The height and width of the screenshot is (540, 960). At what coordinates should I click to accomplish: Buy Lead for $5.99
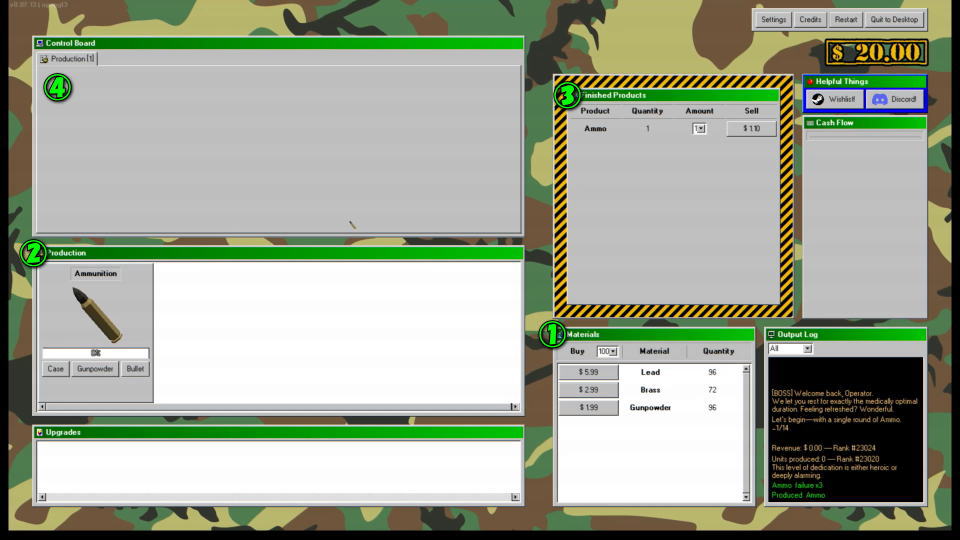(x=587, y=372)
